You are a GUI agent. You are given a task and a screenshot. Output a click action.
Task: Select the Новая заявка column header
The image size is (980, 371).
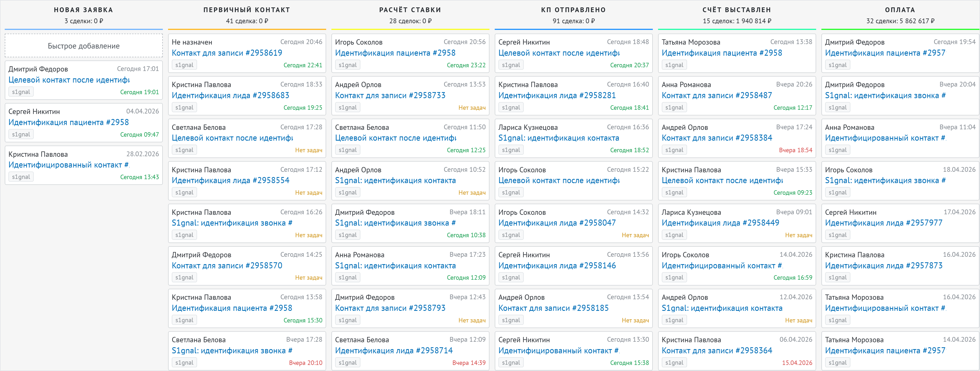[83, 10]
